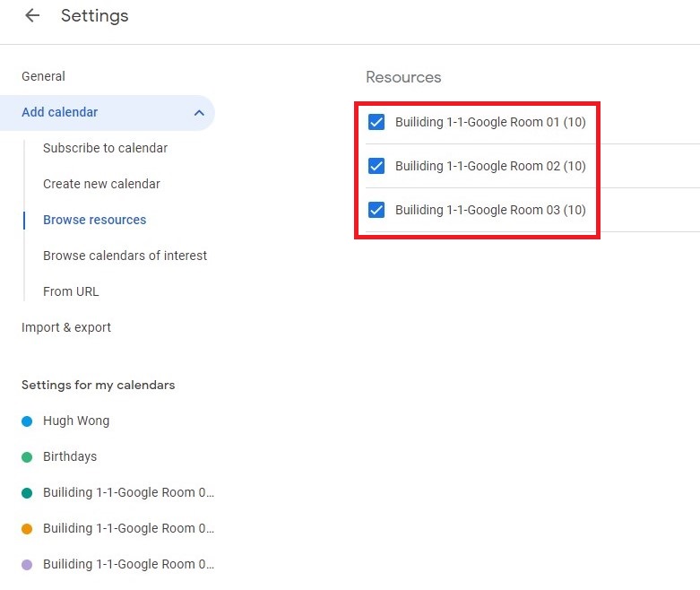This screenshot has width=700, height=590.
Task: Choose the From URL option
Action: coord(71,291)
